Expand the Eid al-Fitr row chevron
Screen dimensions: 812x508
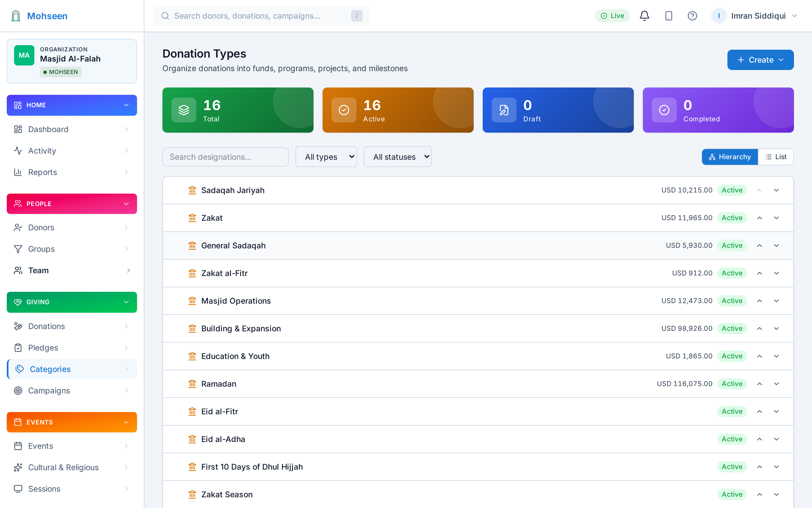tap(776, 411)
